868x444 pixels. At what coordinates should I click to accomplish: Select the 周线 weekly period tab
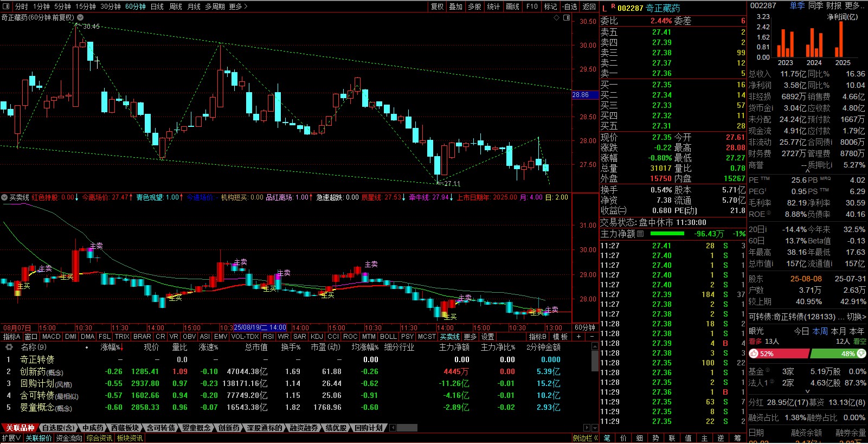click(175, 7)
